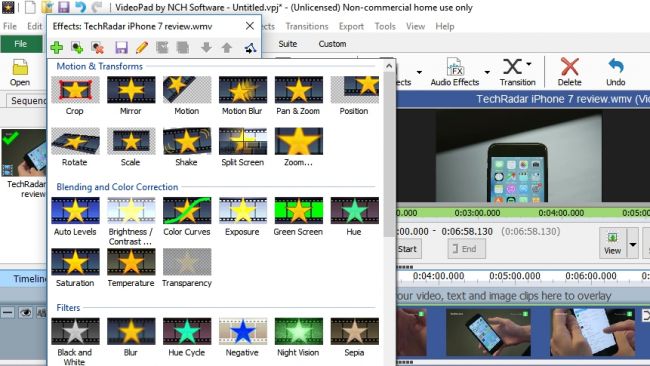Click the save effect chain icon

point(121,48)
